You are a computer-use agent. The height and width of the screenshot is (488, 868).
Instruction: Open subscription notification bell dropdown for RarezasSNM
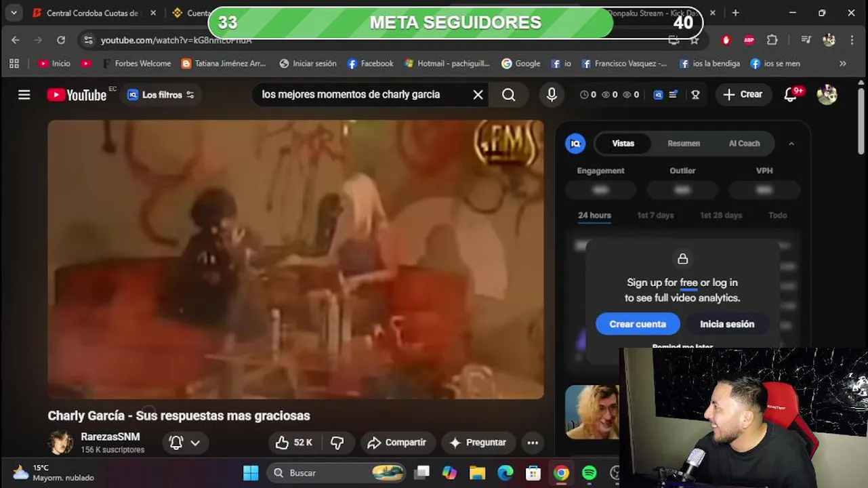coord(185,443)
